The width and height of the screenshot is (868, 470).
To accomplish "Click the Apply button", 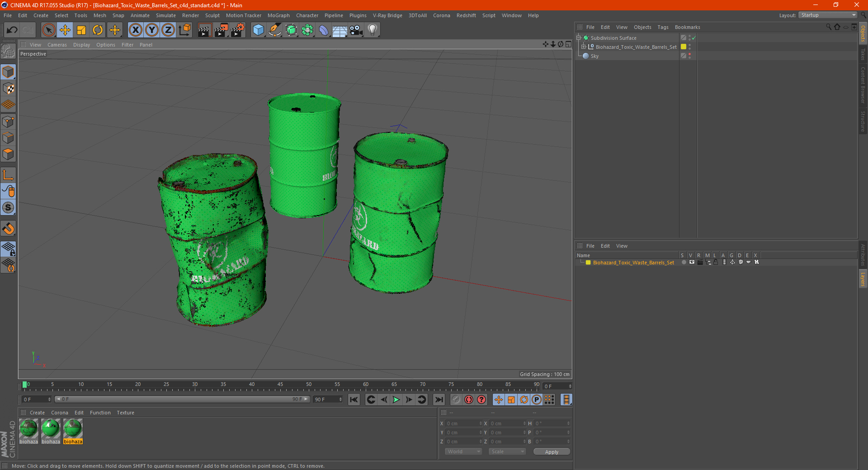I will (552, 452).
